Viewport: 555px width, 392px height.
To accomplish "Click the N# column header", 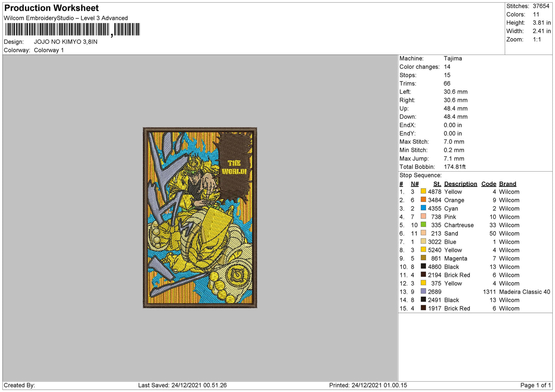I will [414, 184].
